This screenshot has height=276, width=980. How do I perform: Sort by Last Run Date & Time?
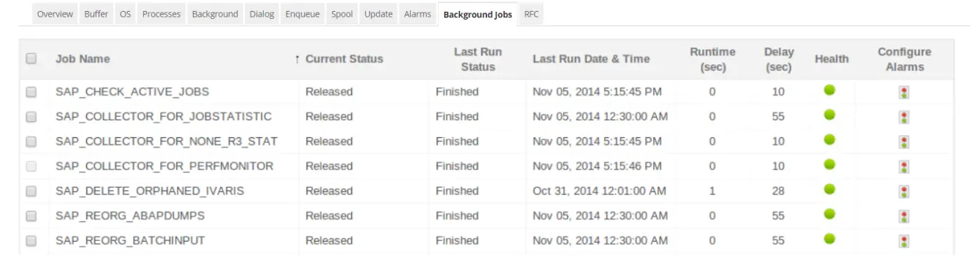point(591,59)
